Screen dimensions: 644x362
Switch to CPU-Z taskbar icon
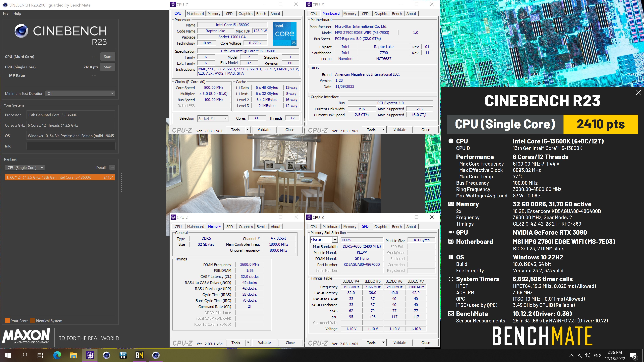point(90,355)
